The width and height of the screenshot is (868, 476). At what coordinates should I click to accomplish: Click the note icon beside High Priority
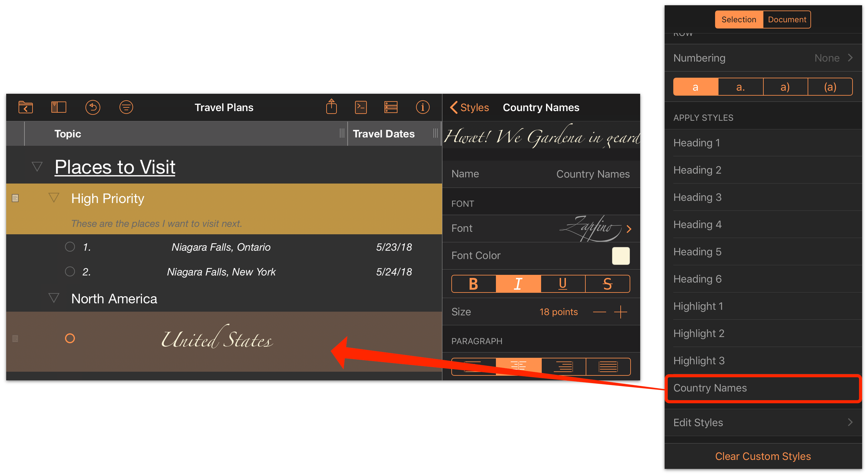click(x=15, y=198)
